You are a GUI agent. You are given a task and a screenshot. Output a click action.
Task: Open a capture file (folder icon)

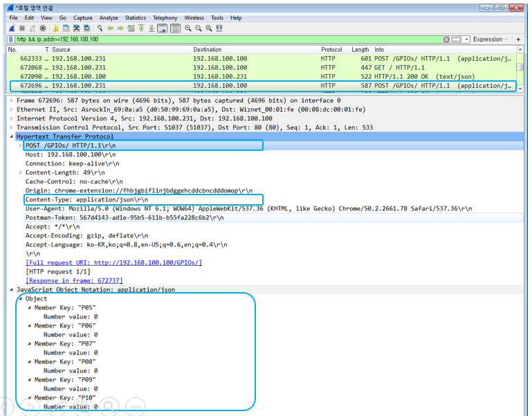(x=55, y=28)
